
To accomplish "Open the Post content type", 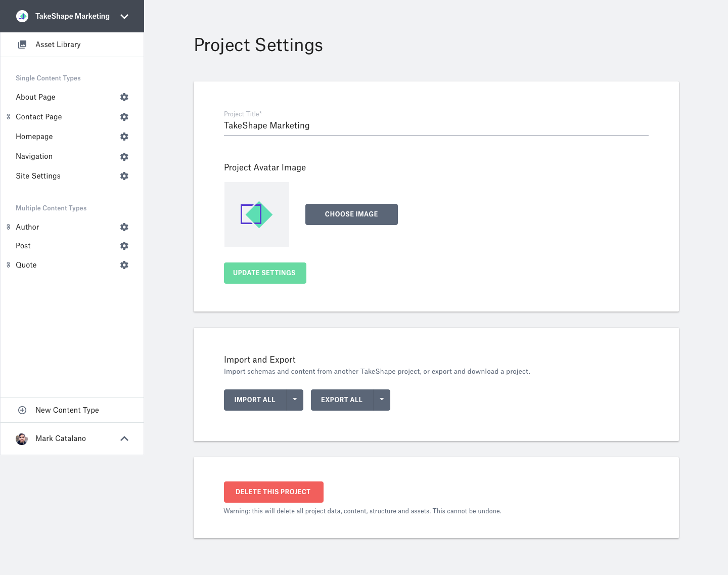I will click(23, 246).
